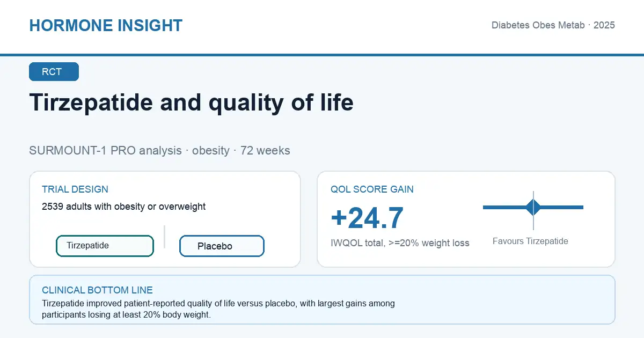Click the vertical divider between trial arms
The width and height of the screenshot is (644, 338).
pos(164,237)
